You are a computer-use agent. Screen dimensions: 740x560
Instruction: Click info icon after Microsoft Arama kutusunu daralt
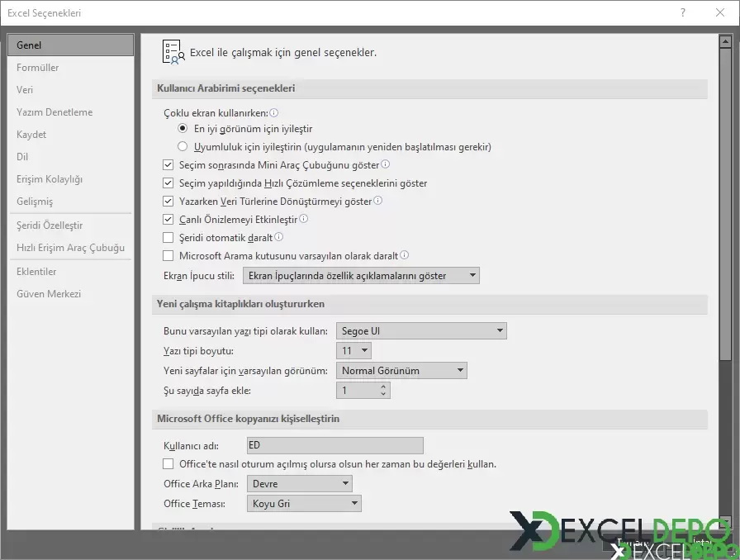click(x=404, y=255)
